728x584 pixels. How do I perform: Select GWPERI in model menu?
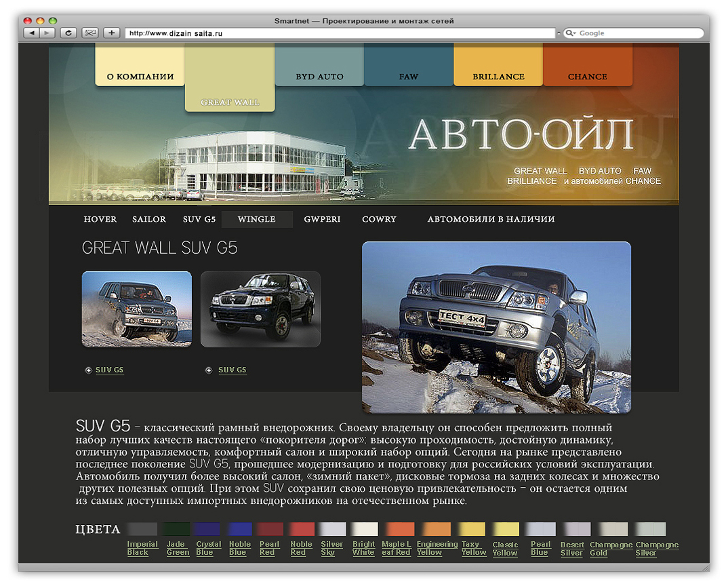pyautogui.click(x=322, y=219)
